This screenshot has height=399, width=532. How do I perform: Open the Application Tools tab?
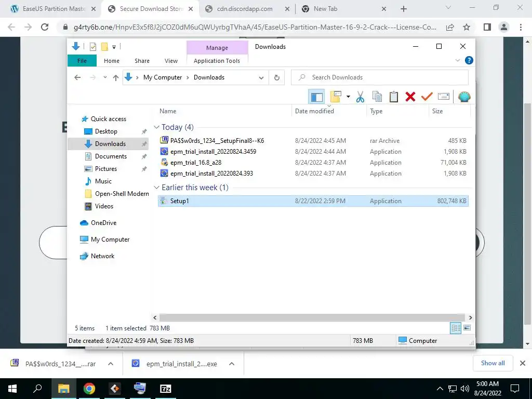click(217, 61)
